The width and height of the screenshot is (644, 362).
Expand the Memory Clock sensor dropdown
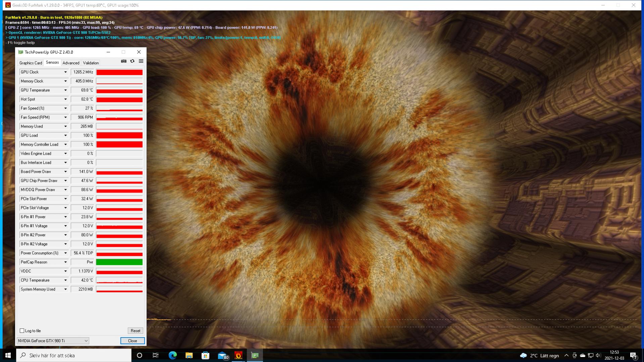[65, 81]
